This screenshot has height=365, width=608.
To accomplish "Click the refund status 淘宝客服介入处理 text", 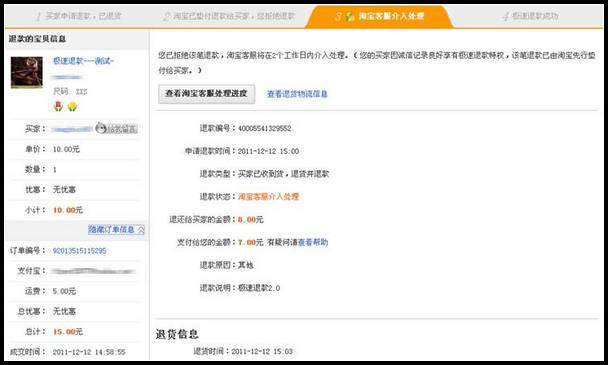I will click(268, 197).
